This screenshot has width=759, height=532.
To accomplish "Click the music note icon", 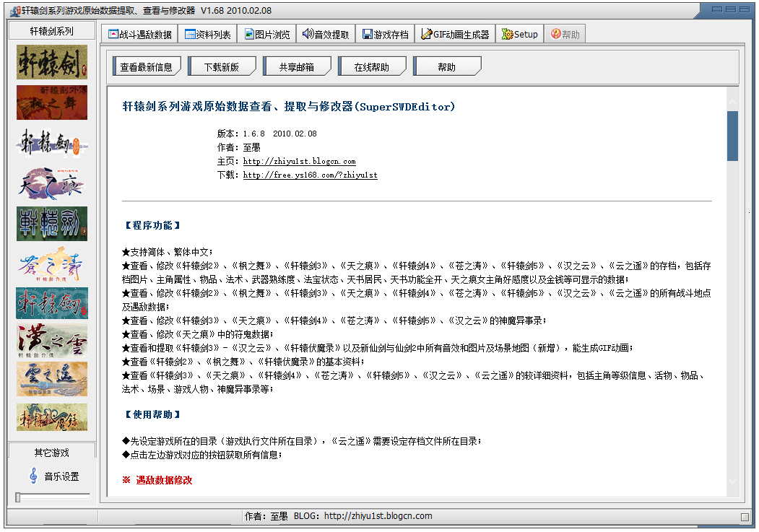I will tap(33, 476).
